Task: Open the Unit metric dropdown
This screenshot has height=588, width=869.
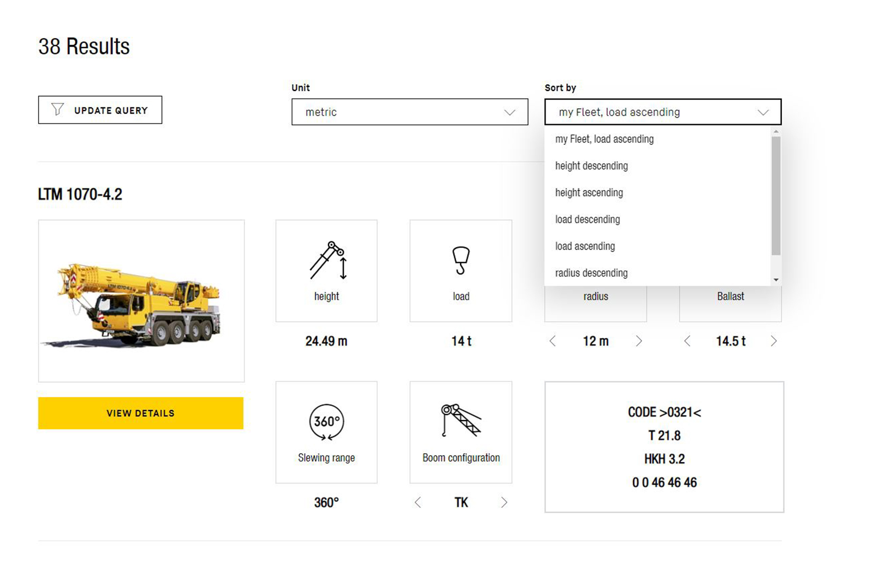Action: [x=410, y=112]
